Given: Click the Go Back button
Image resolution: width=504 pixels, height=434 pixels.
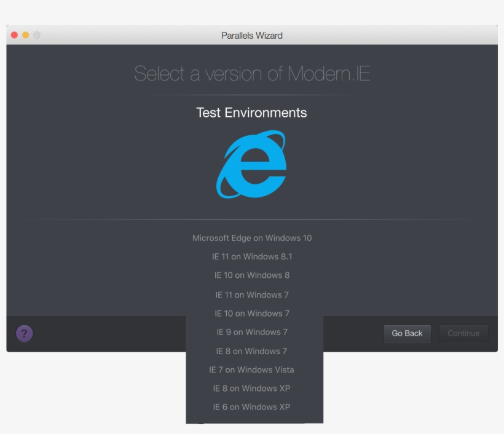Looking at the screenshot, I should (407, 333).
